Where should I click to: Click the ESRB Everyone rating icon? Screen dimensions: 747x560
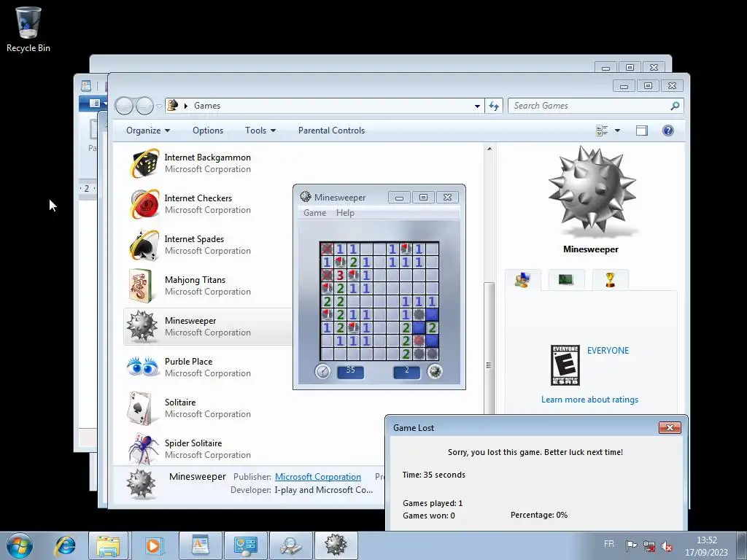pos(565,365)
